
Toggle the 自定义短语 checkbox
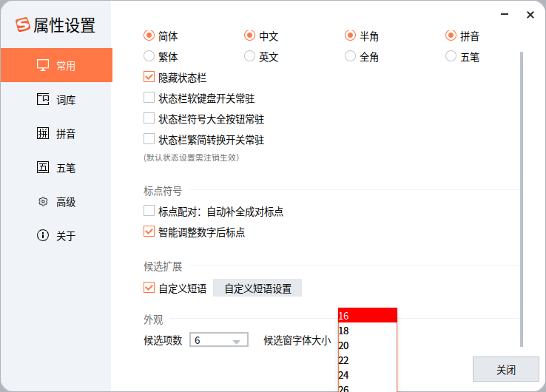click(x=149, y=288)
